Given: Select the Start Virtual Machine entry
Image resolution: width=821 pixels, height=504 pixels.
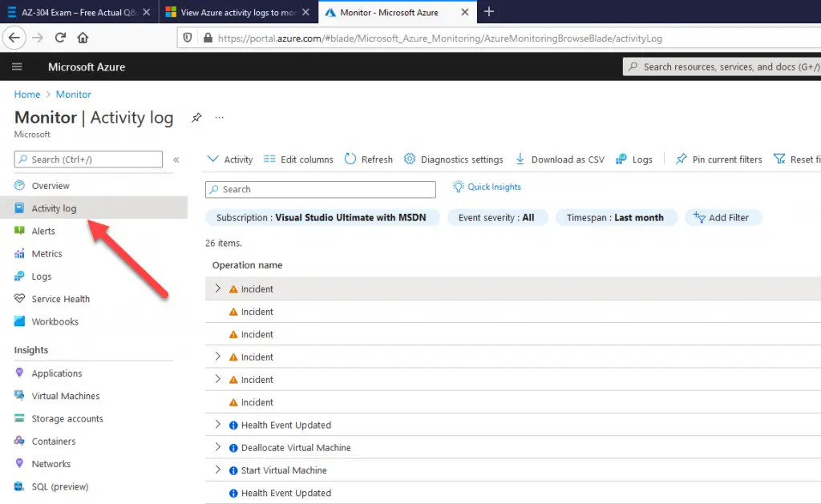Looking at the screenshot, I should [284, 470].
